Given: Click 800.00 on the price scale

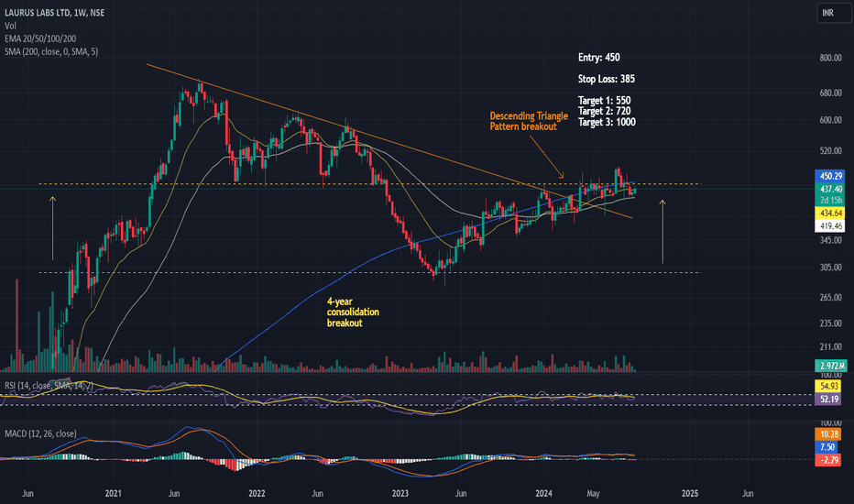Looking at the screenshot, I should click(830, 58).
